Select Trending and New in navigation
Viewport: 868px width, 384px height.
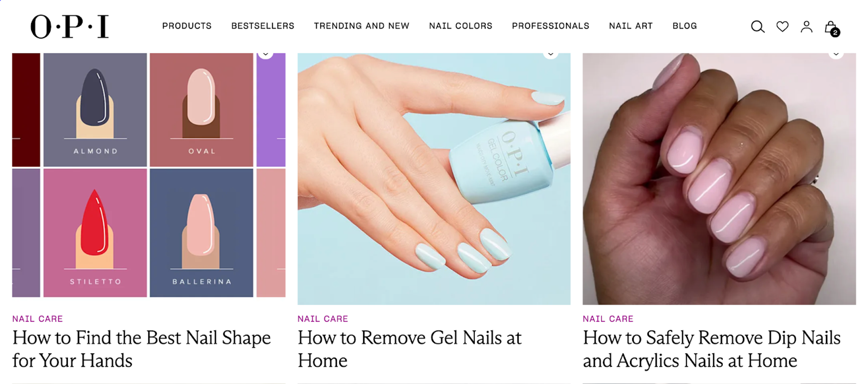362,26
